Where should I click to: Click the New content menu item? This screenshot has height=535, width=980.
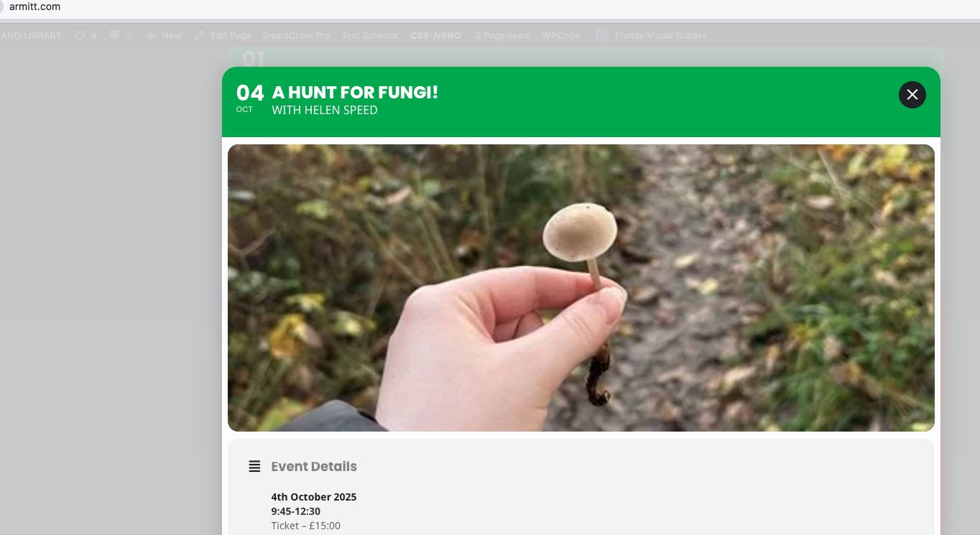[x=171, y=35]
